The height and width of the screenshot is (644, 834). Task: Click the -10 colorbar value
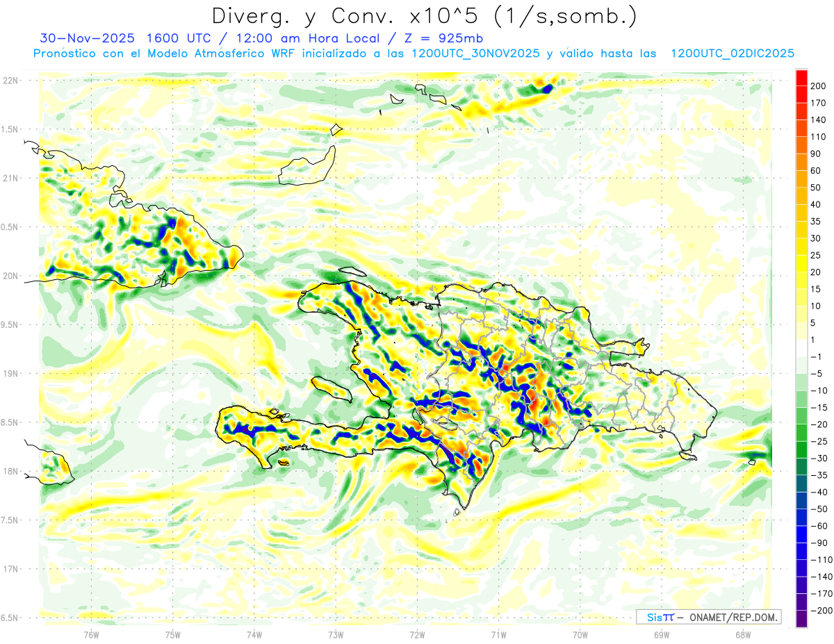820,390
